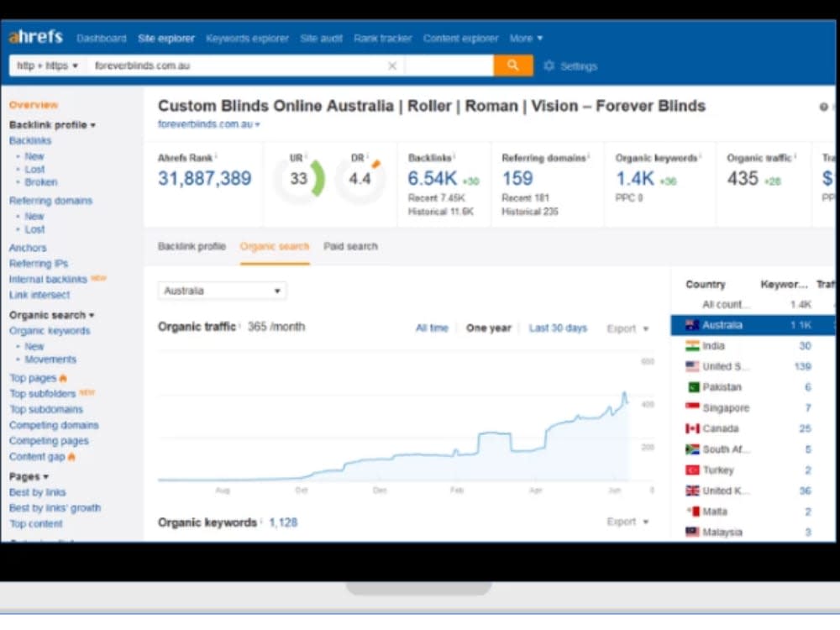Click the 6.54K backlinks value
Screen dimensions: 840x630
point(433,178)
